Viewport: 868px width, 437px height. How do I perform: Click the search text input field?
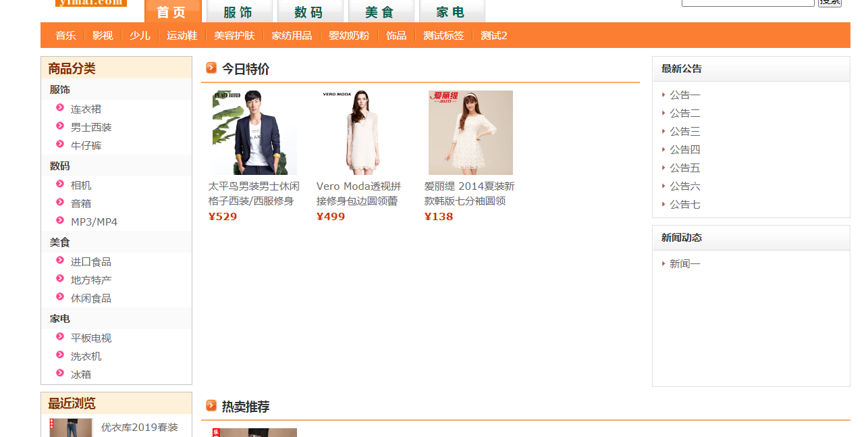(748, 3)
